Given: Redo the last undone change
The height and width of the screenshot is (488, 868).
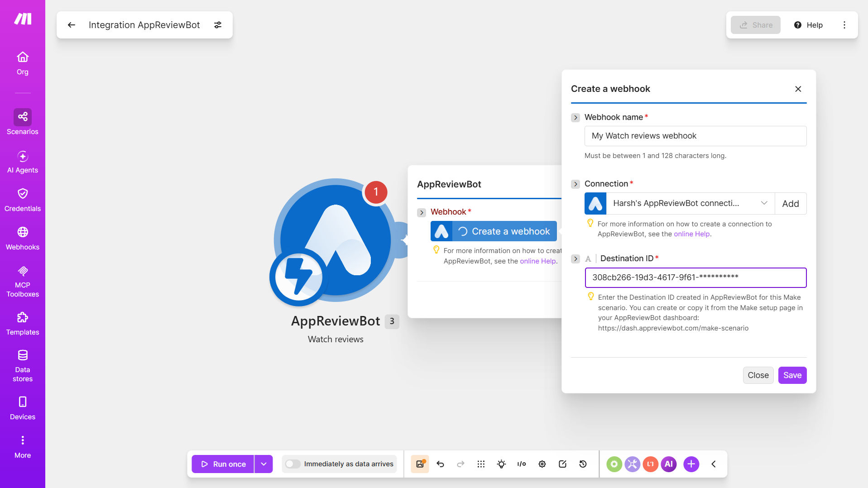Looking at the screenshot, I should click(x=460, y=464).
